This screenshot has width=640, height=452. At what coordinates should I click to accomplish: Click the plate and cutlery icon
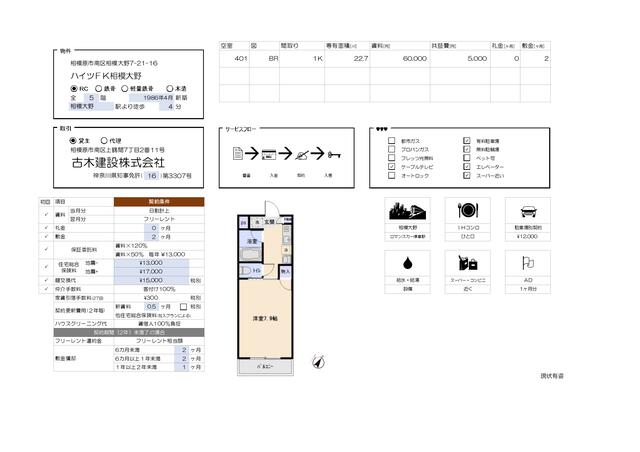coord(468,210)
